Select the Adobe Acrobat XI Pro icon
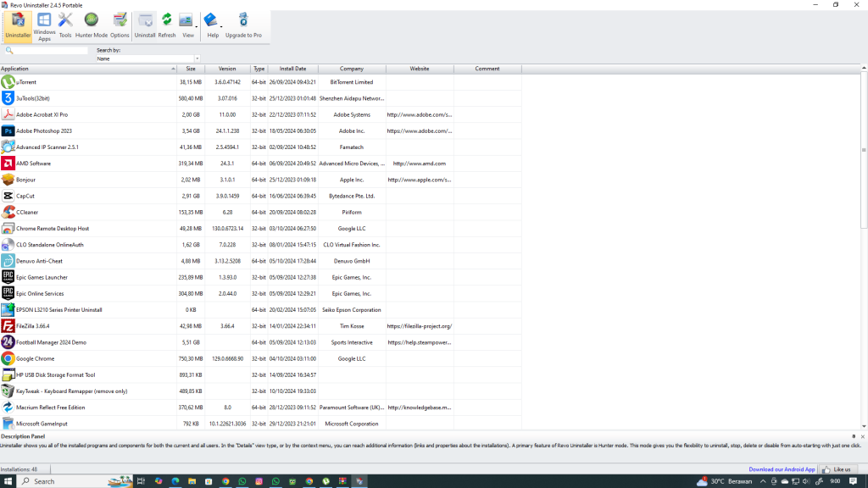This screenshot has width=868, height=488. pyautogui.click(x=8, y=114)
